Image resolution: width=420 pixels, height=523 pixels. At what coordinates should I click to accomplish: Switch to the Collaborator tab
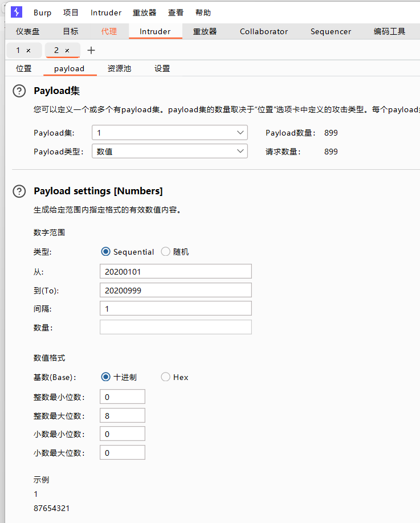click(264, 31)
